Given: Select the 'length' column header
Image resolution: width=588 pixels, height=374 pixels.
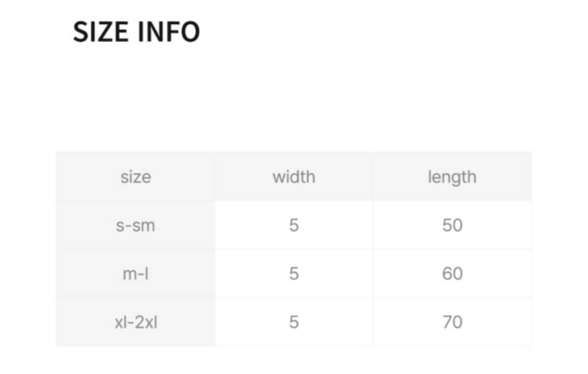Looking at the screenshot, I should tap(452, 177).
